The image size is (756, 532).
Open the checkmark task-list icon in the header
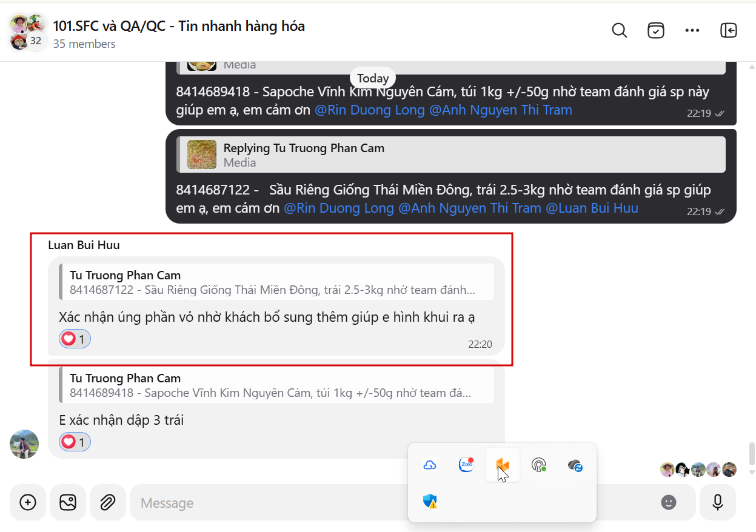point(656,30)
